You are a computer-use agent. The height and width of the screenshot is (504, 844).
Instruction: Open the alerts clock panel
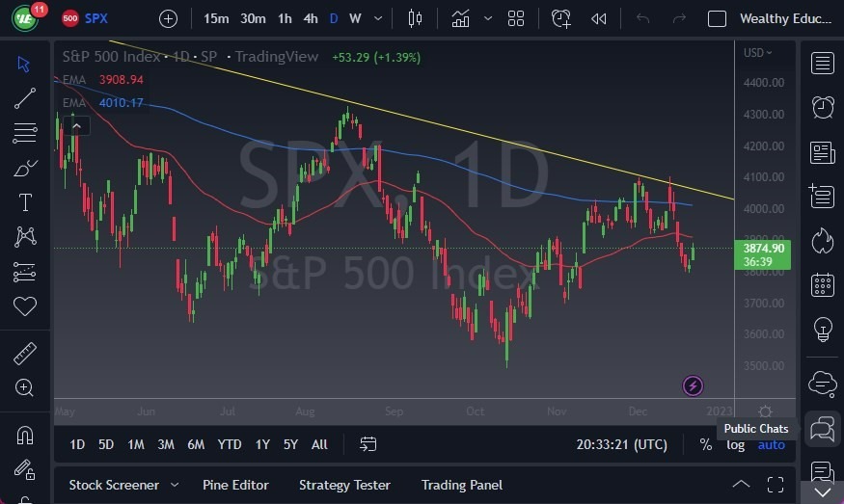[823, 108]
